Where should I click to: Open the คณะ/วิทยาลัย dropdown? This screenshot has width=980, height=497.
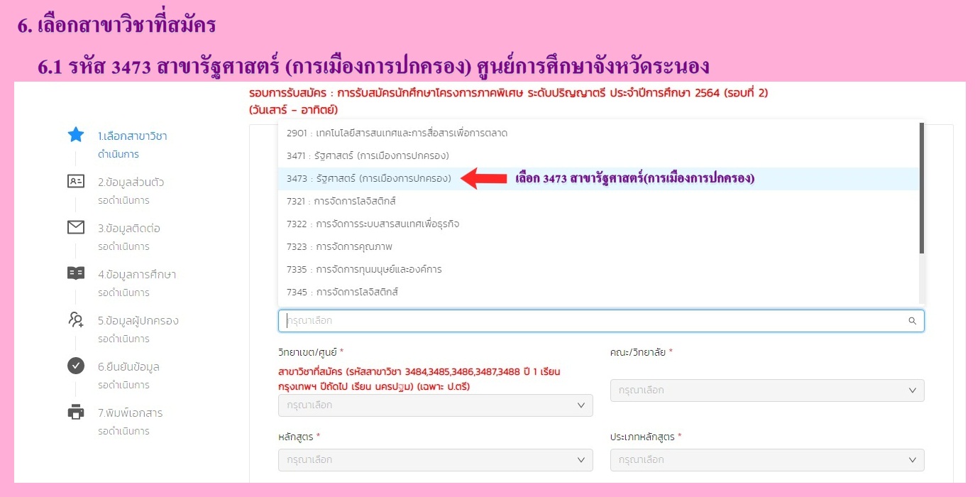coord(766,390)
